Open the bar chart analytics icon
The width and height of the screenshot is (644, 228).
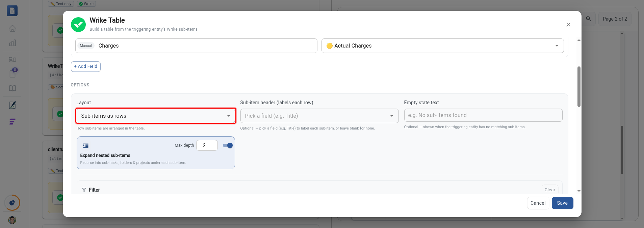[12, 43]
